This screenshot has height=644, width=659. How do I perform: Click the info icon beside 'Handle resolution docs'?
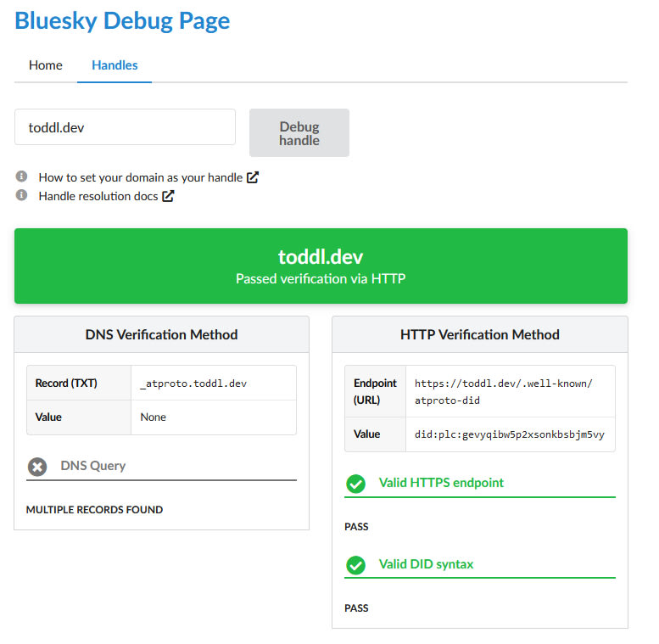pyautogui.click(x=21, y=195)
